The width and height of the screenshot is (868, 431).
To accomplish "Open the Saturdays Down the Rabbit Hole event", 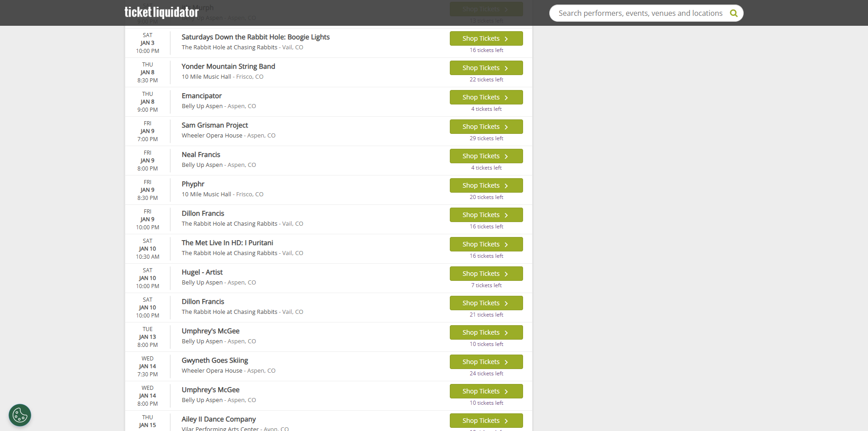I will [x=255, y=37].
